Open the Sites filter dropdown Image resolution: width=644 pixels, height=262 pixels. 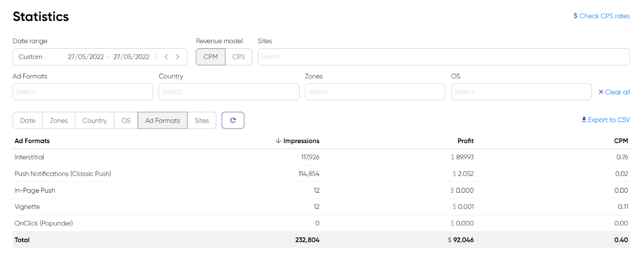[444, 57]
